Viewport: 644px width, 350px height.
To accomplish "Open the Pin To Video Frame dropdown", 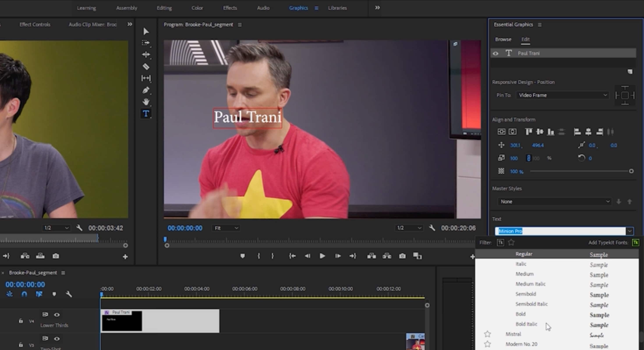I will [x=562, y=95].
